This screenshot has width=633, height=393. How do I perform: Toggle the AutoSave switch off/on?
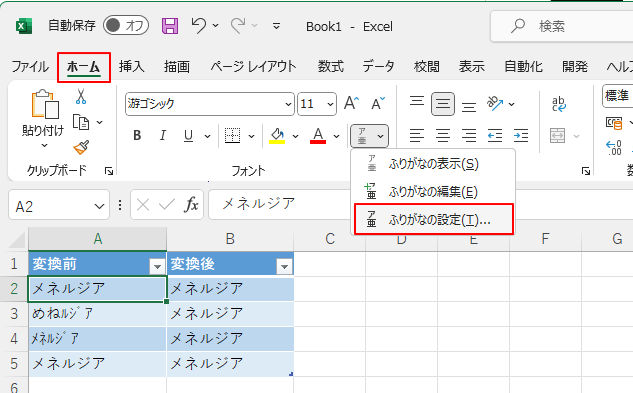(x=126, y=26)
